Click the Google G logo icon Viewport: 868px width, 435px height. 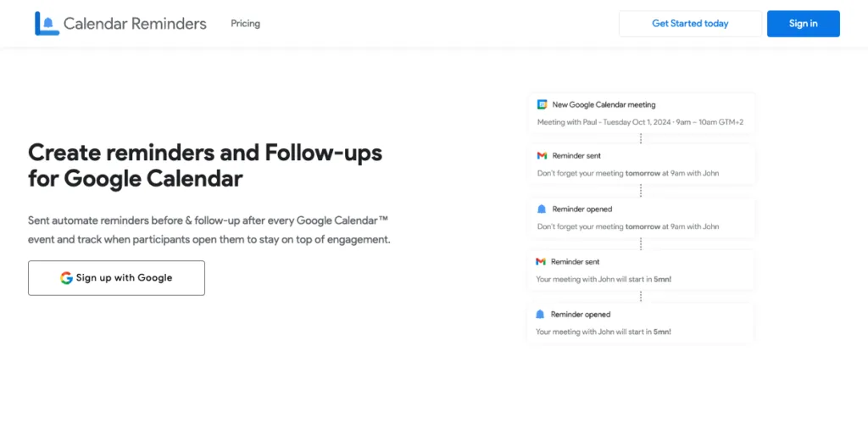pyautogui.click(x=66, y=278)
